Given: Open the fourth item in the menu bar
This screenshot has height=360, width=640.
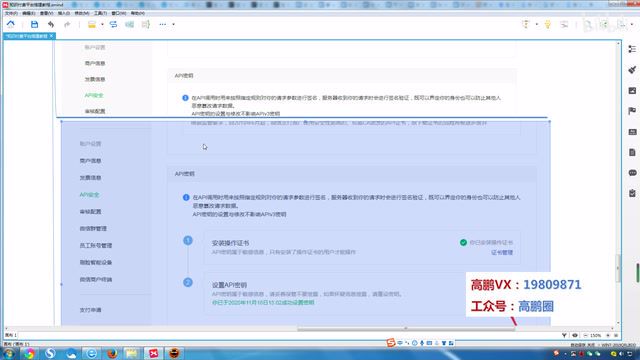Looking at the screenshot, I should [x=64, y=13].
